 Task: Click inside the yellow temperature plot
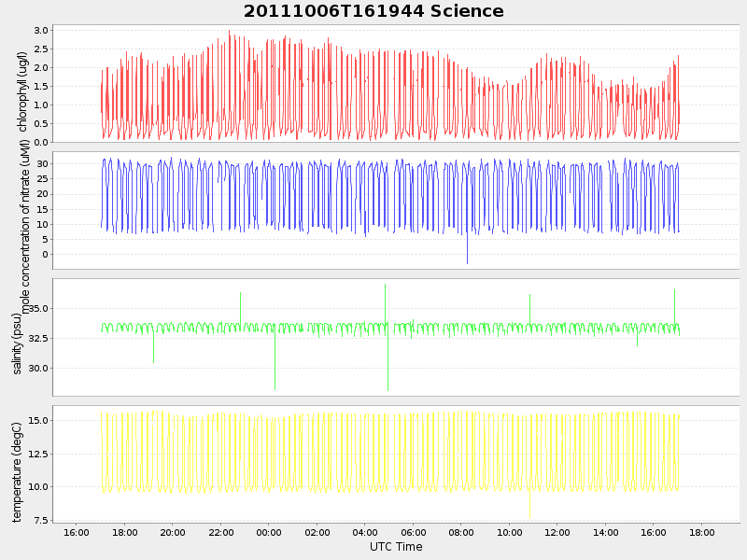tap(396, 464)
